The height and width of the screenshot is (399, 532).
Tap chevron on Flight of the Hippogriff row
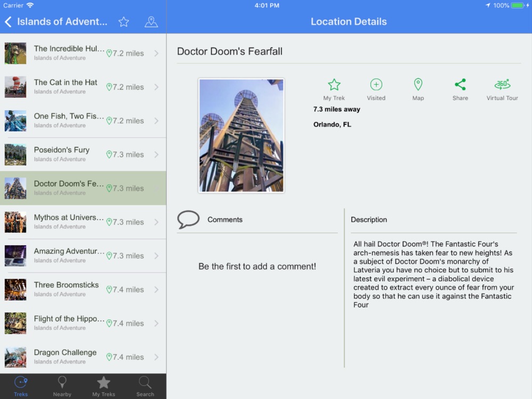(x=156, y=323)
